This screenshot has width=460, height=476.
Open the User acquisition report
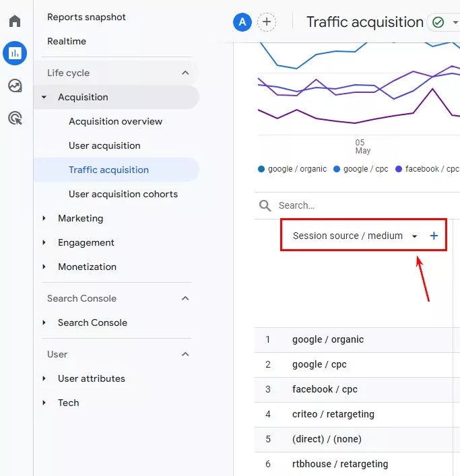pos(104,145)
